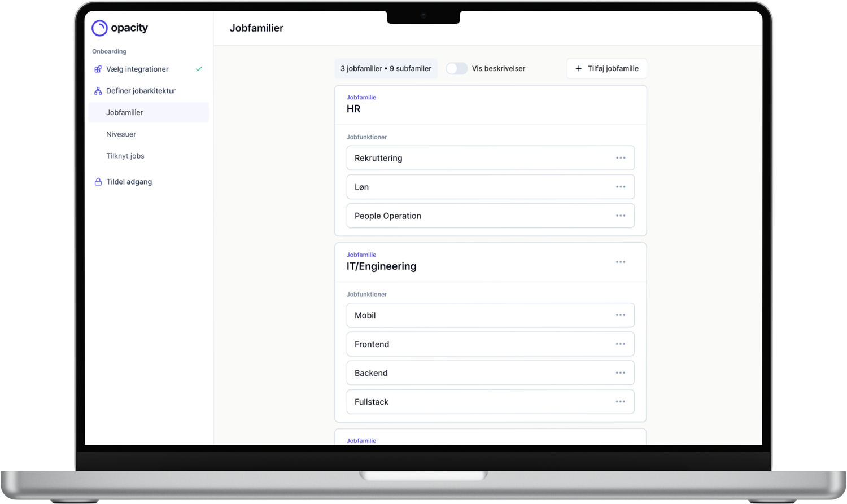
Task: Open three-dot menu for Rekruttering
Action: click(x=621, y=158)
